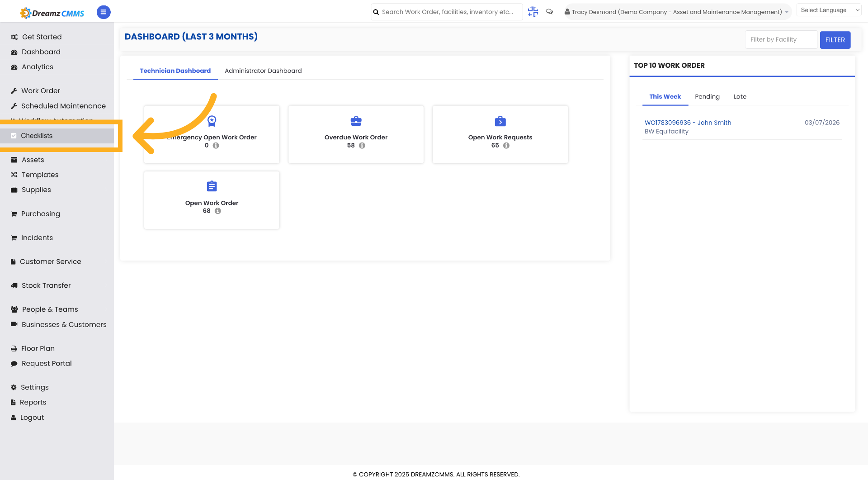Click the Checklists checkbox icon in sidebar
This screenshot has height=480, width=868.
[14, 136]
